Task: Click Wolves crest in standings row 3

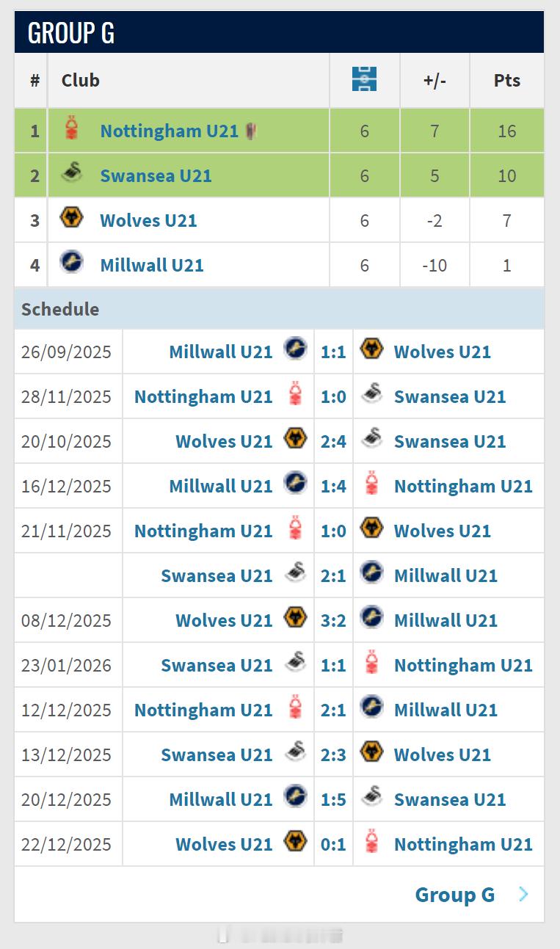Action: 71,217
